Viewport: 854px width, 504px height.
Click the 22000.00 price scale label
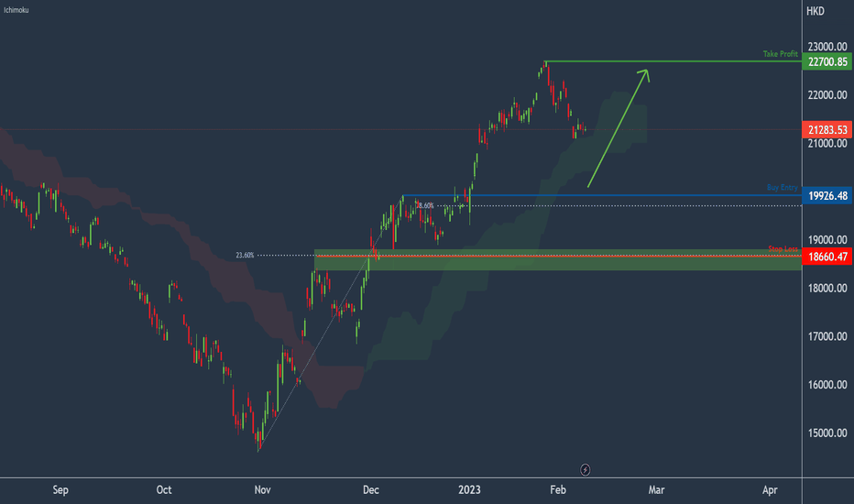(827, 94)
